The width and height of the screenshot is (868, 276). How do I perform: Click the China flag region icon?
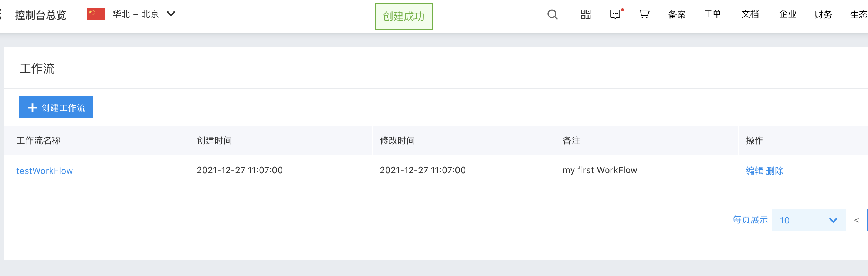pos(96,14)
